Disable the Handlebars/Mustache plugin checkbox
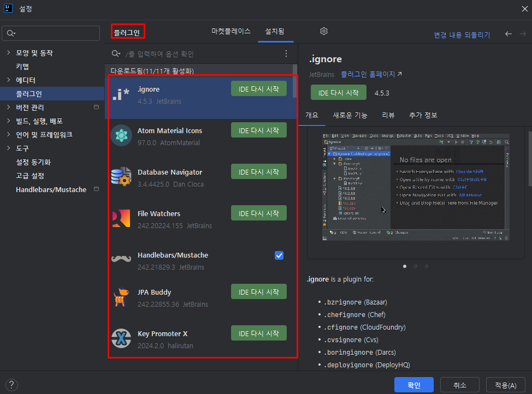532x394 pixels. [x=279, y=255]
